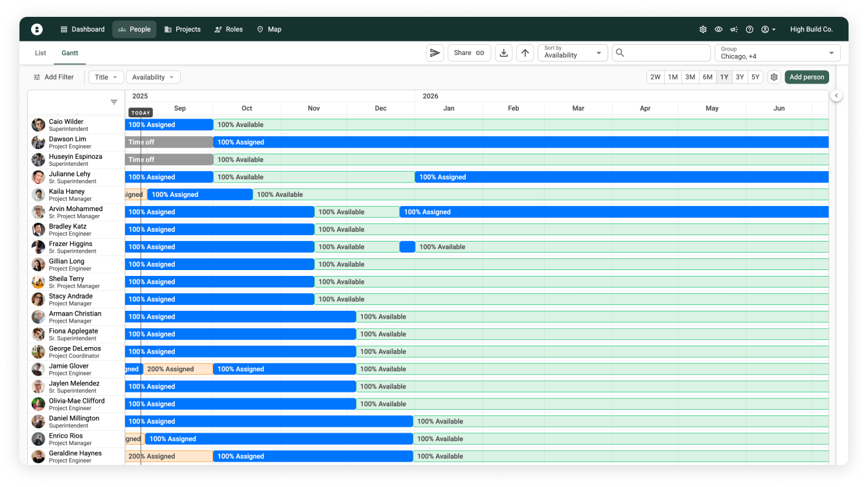Switch to the List tab
This screenshot has height=487, width=868.
pyautogui.click(x=40, y=53)
